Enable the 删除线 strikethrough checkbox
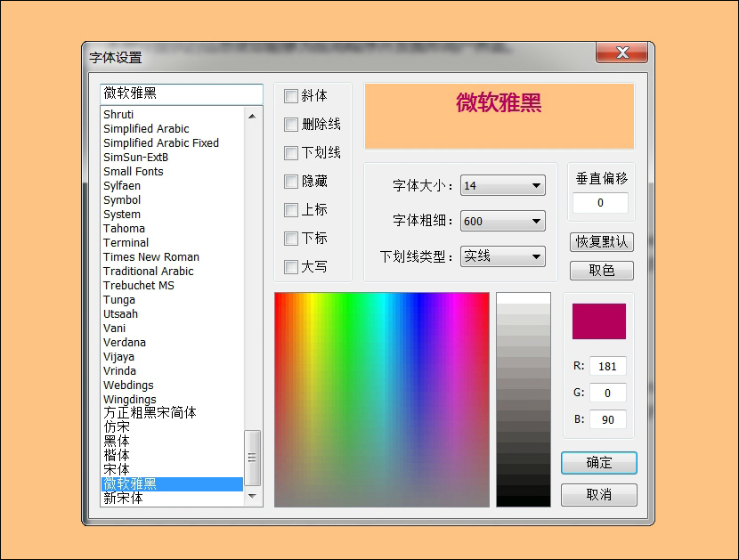This screenshot has height=560, width=739. [x=290, y=125]
